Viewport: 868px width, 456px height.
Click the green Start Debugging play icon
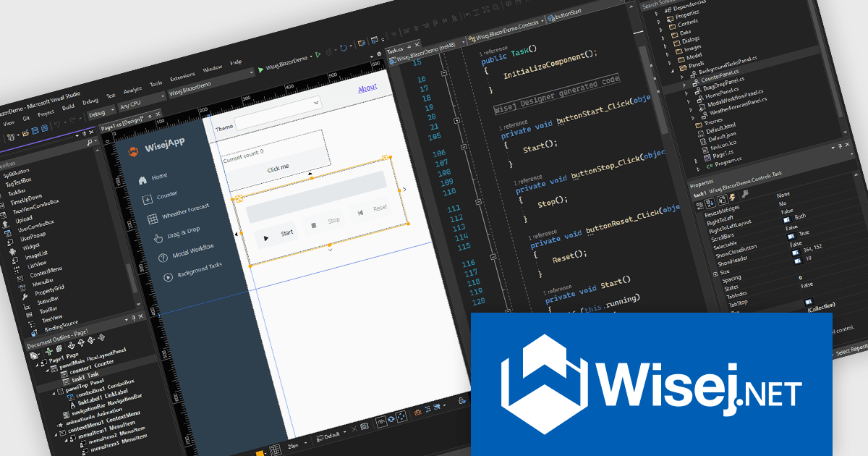click(261, 70)
